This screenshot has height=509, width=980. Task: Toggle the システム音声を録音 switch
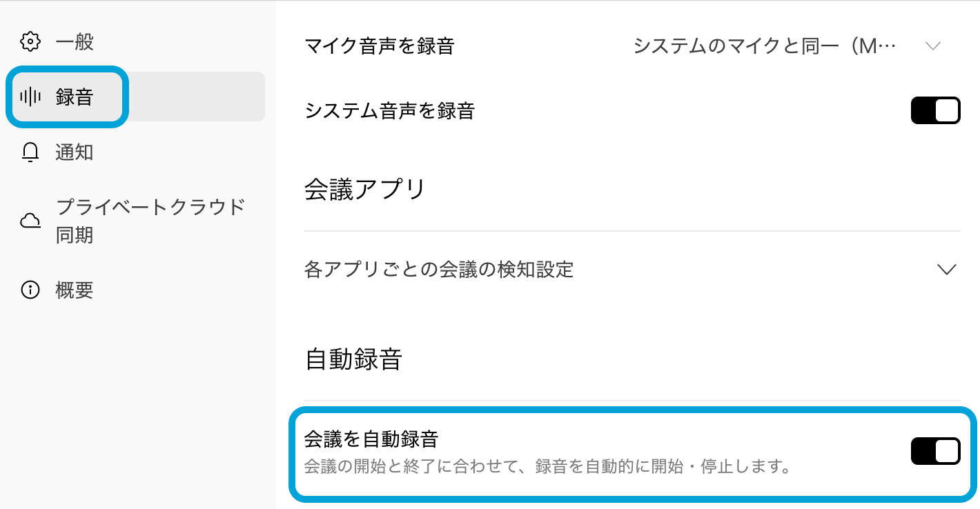(935, 110)
